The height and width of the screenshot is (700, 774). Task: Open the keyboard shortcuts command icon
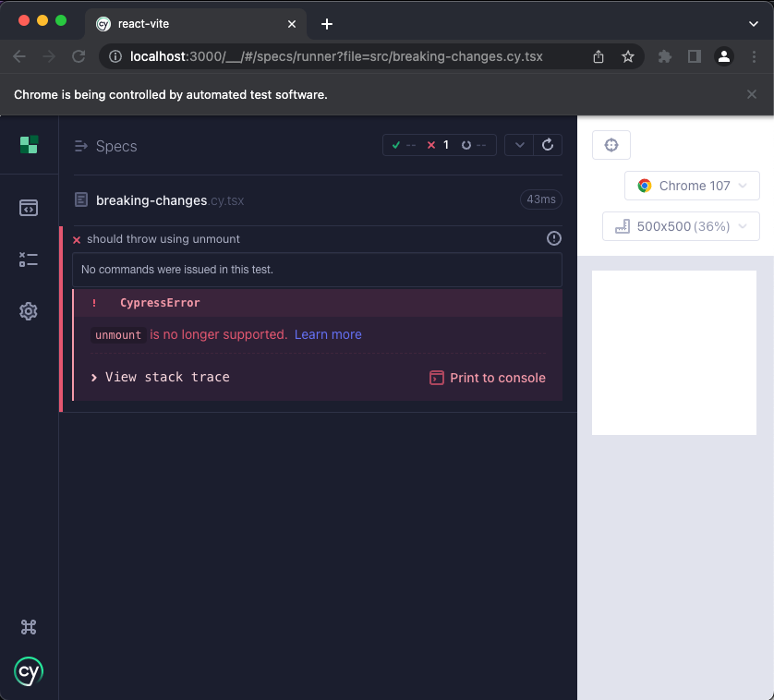point(29,627)
